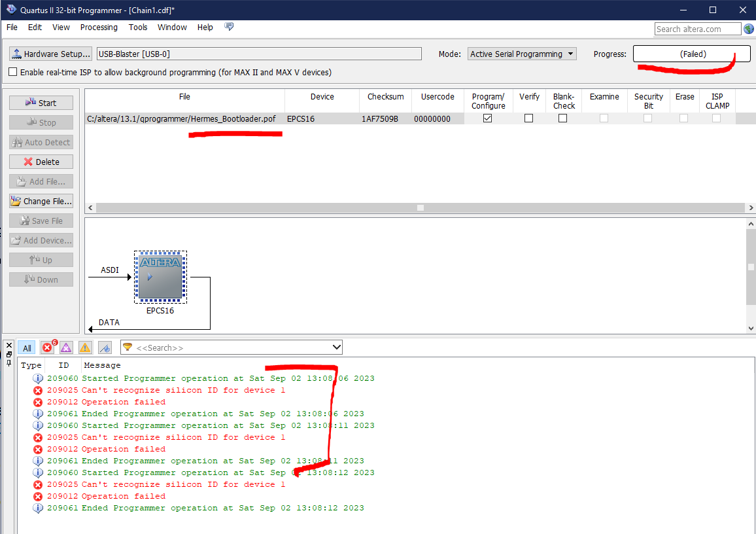
Task: Move device Up in chain
Action: click(41, 260)
